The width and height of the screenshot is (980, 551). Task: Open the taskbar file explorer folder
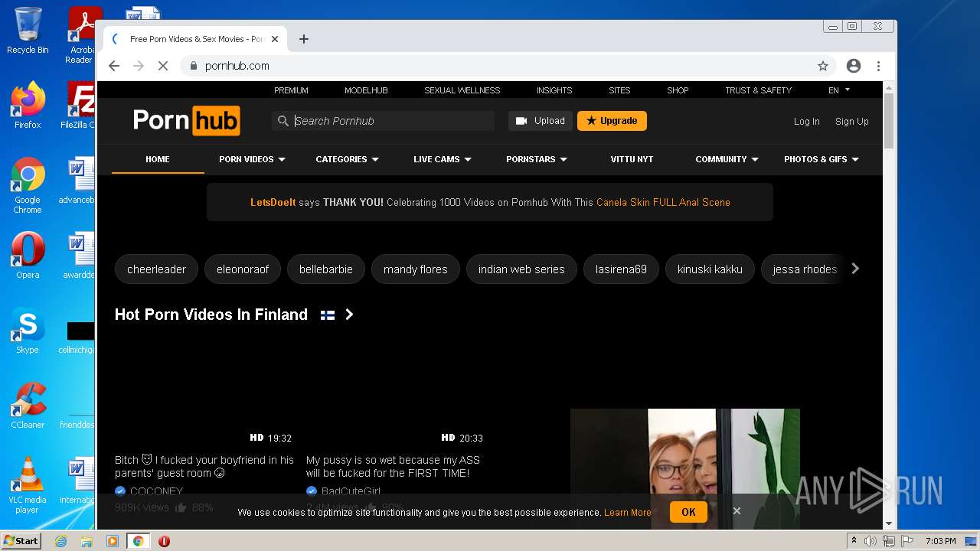coord(87,541)
